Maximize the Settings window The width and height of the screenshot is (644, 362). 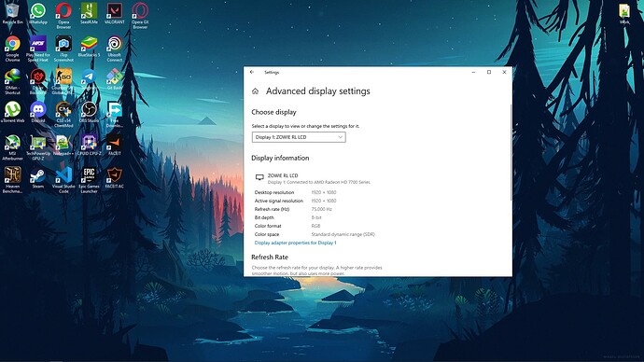click(x=489, y=72)
